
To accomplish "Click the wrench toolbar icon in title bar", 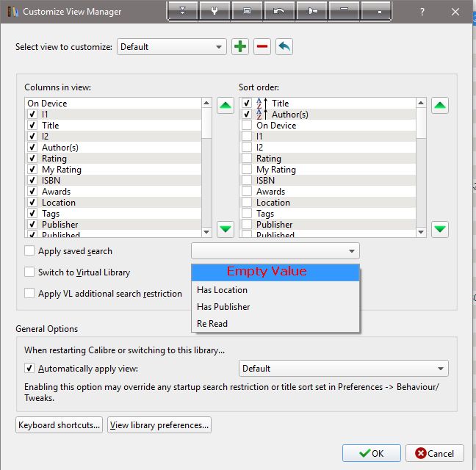I will point(214,11).
